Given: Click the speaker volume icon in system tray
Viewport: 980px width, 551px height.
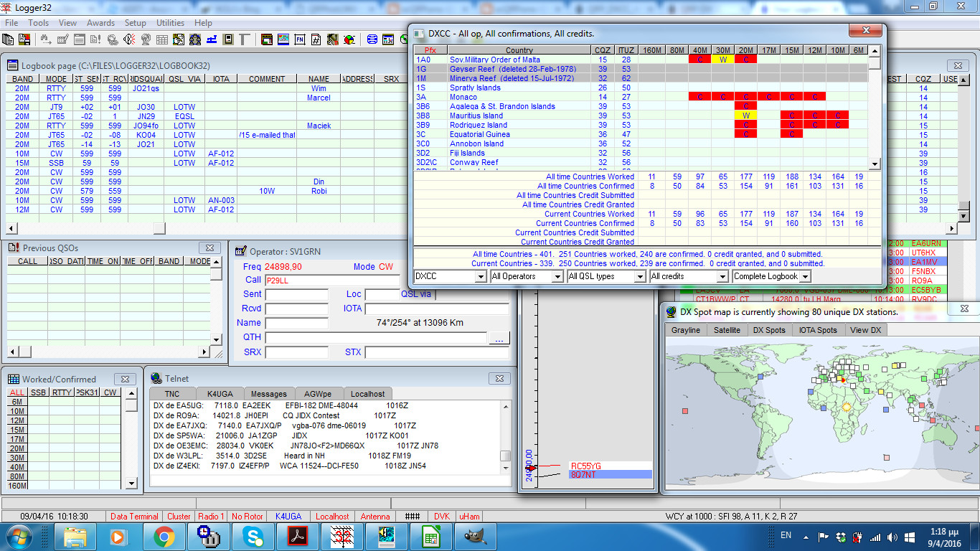Looking at the screenshot, I should click(x=892, y=536).
